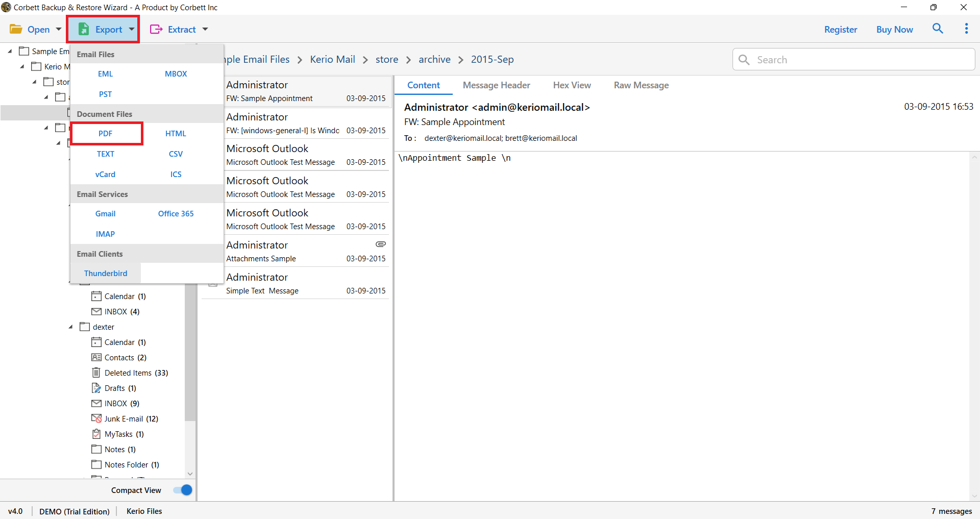Open the Raw Message tab
The height and width of the screenshot is (519, 980).
coord(642,85)
